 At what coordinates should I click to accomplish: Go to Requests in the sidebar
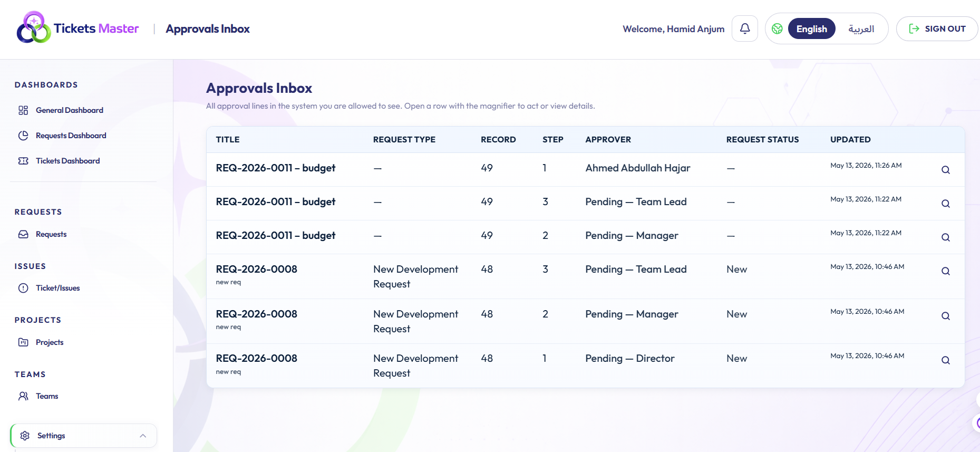(x=51, y=234)
